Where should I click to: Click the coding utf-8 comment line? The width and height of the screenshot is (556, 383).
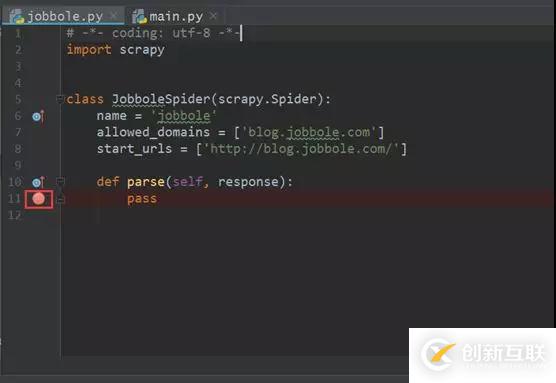click(154, 33)
